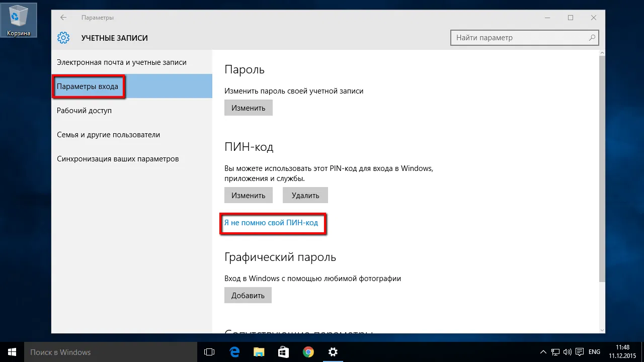
Task: Open the Параметры входа section
Action: click(132, 86)
